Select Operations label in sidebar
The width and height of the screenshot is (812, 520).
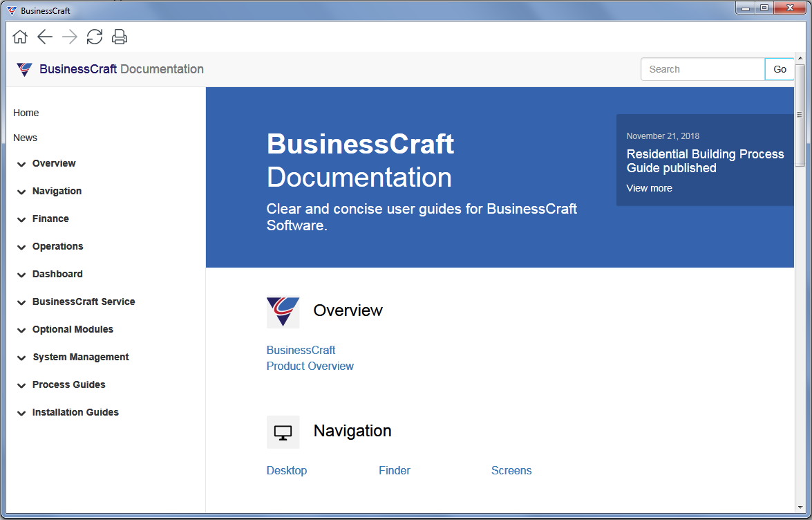coord(57,247)
